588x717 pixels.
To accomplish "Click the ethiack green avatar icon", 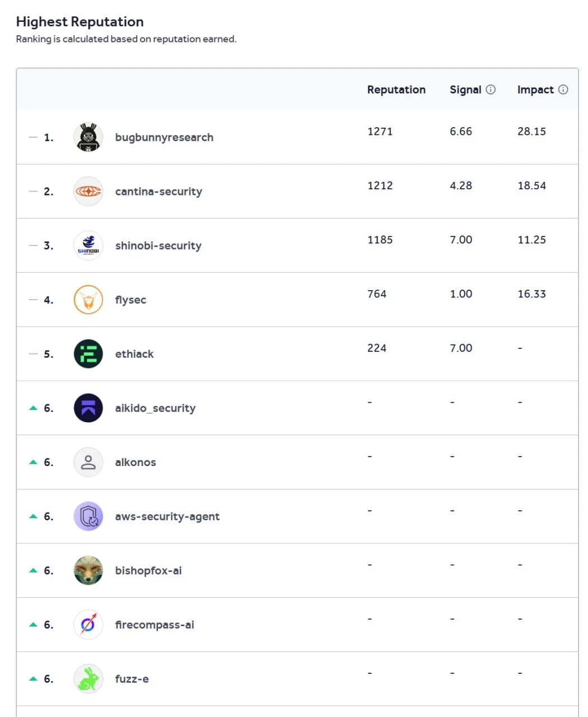I will pos(88,354).
